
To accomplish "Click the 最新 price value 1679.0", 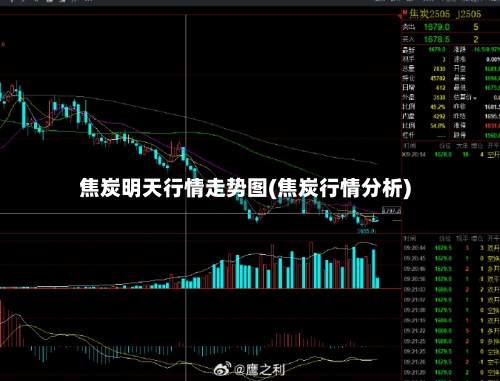I will (x=437, y=50).
